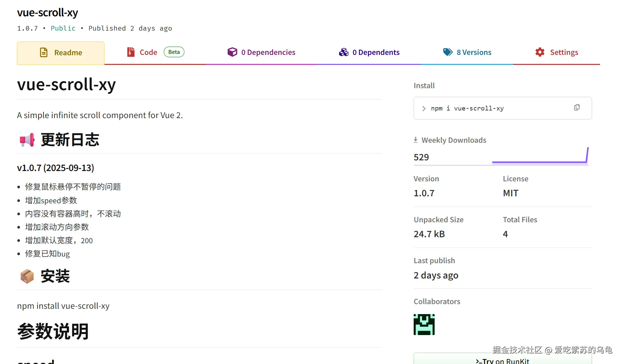
Task: Click the Versions tags icon
Action: (x=448, y=52)
